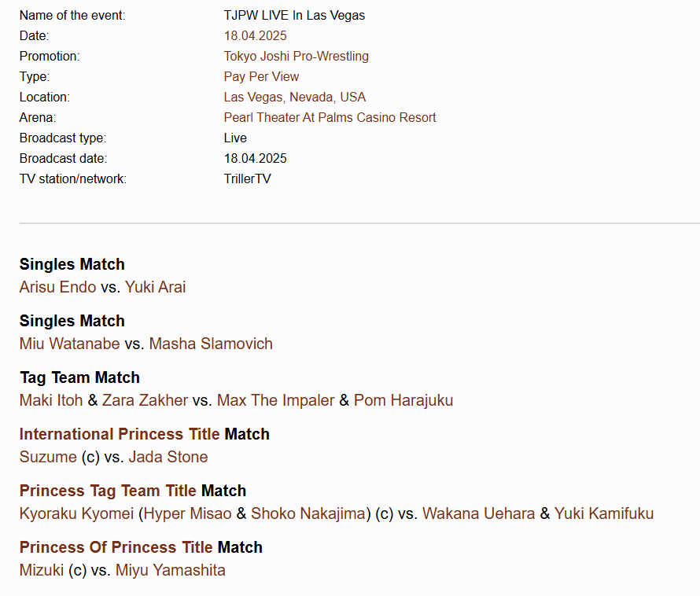Open Masha Slamovich's wrestler page
Viewport: 700px width, 596px height.
[x=211, y=344]
